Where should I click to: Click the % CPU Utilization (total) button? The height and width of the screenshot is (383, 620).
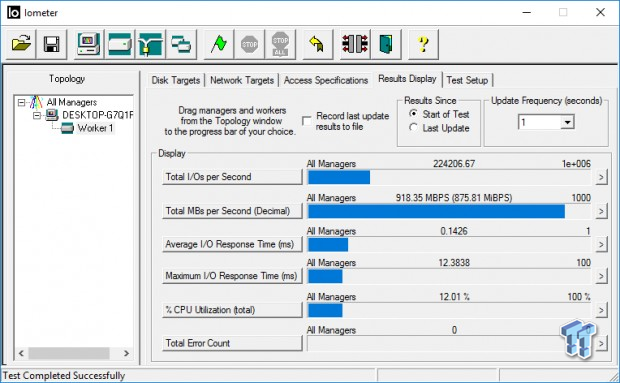[232, 309]
